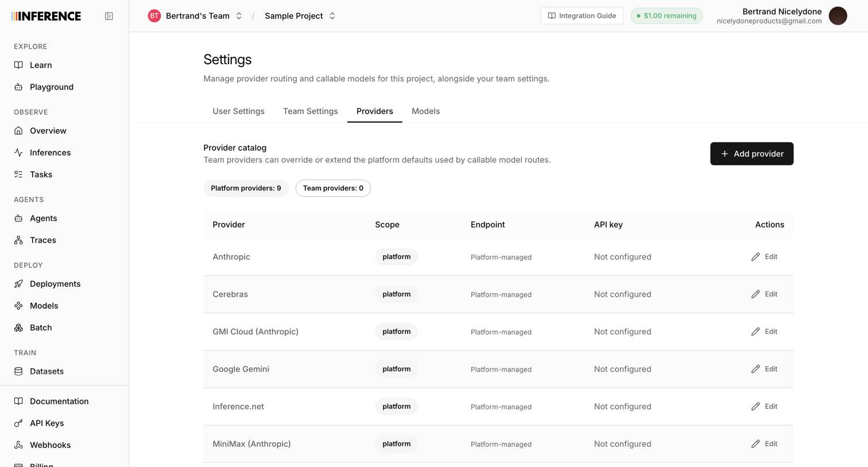Edit MiniMax (Anthropic) provider

(x=764, y=444)
